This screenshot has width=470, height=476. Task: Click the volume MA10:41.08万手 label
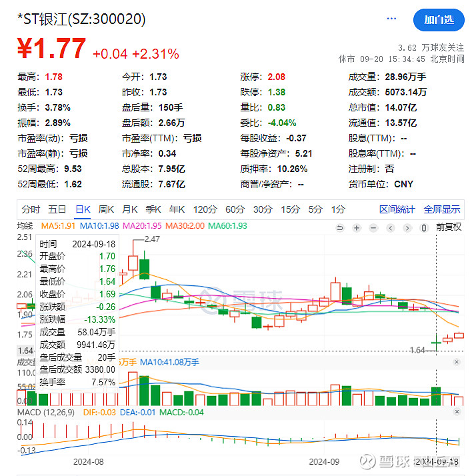(169, 362)
